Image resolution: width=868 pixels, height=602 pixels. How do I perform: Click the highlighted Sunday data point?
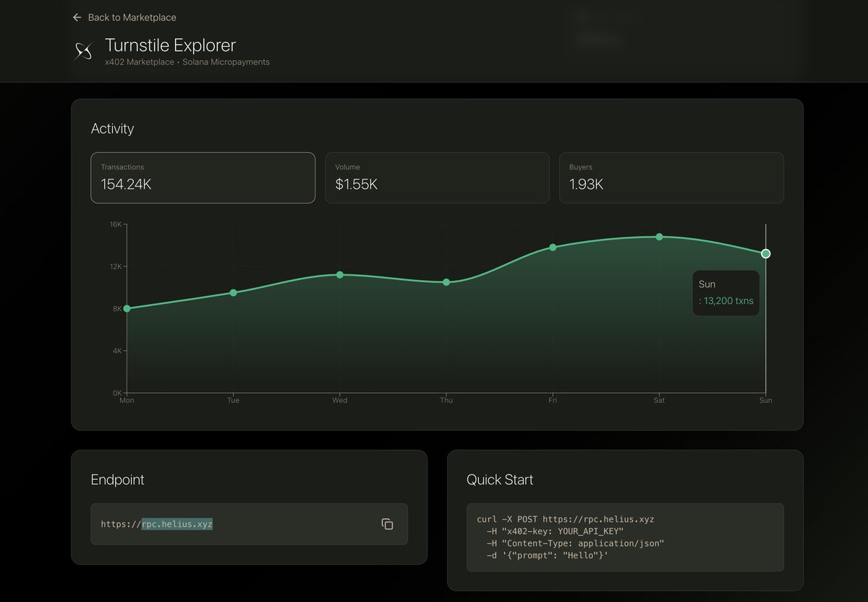pyautogui.click(x=766, y=253)
